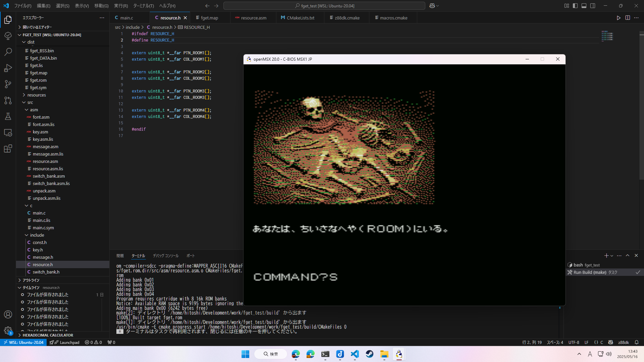Open the Extensions view
Image resolution: width=644 pixels, height=362 pixels.
pyautogui.click(x=8, y=148)
